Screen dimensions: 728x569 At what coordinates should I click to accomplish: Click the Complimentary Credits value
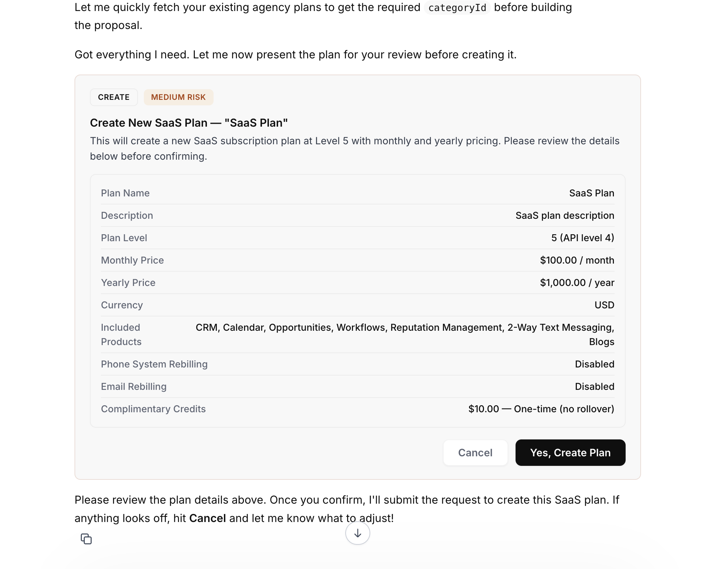point(541,409)
